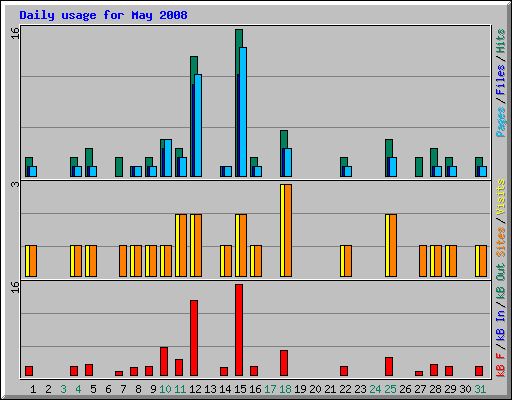Click the 'Files' legend label
Image resolution: width=512 pixels, height=400 pixels.
[x=501, y=80]
